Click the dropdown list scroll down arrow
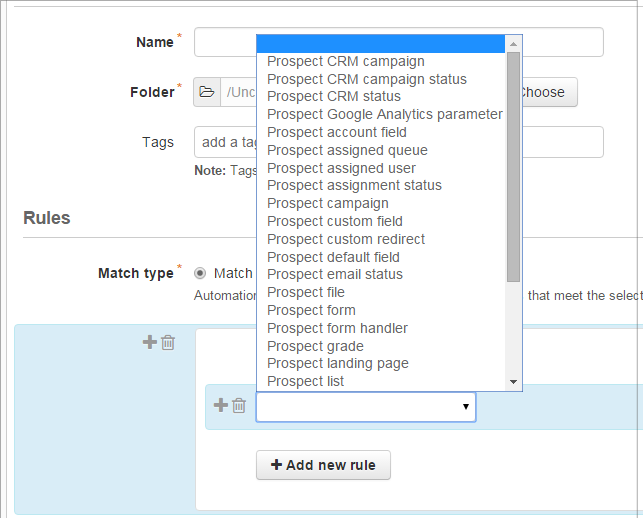The width and height of the screenshot is (643, 518). pos(513,382)
